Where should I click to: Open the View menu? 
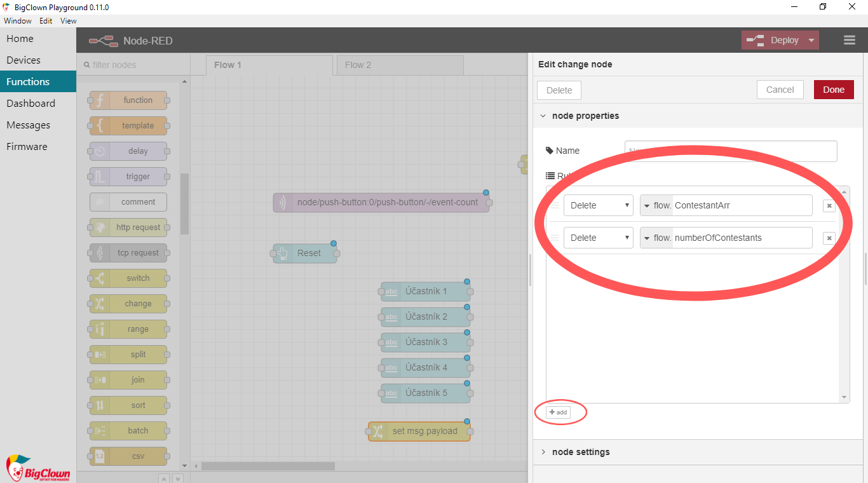(x=69, y=21)
